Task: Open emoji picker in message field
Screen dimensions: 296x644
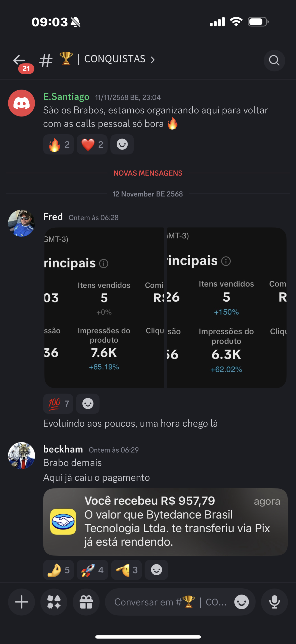Action: point(241,602)
